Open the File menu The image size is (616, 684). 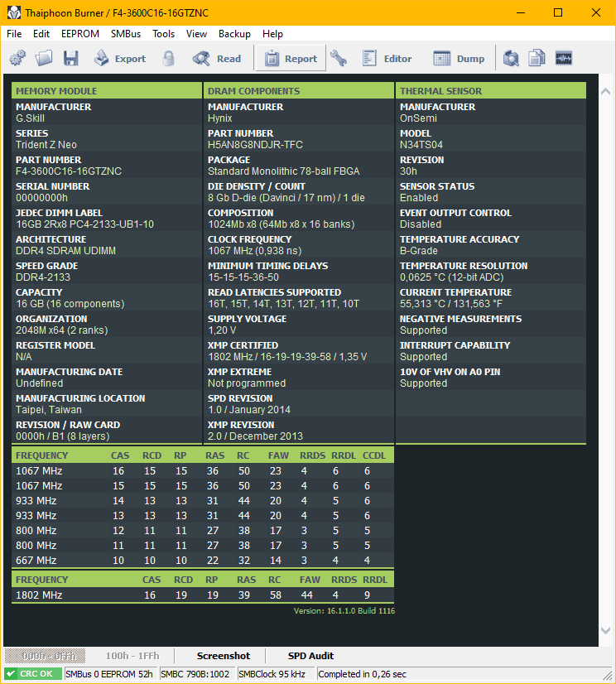pyautogui.click(x=14, y=34)
